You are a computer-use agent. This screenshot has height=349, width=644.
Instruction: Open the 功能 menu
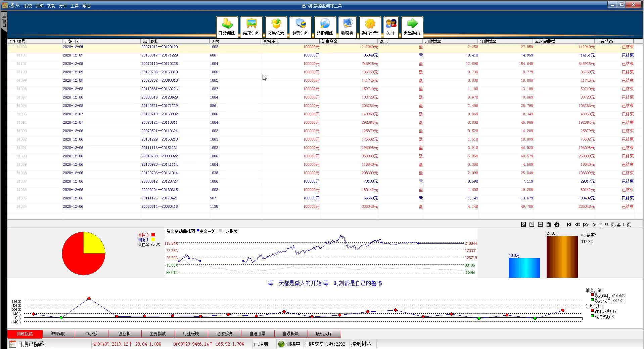(51, 6)
